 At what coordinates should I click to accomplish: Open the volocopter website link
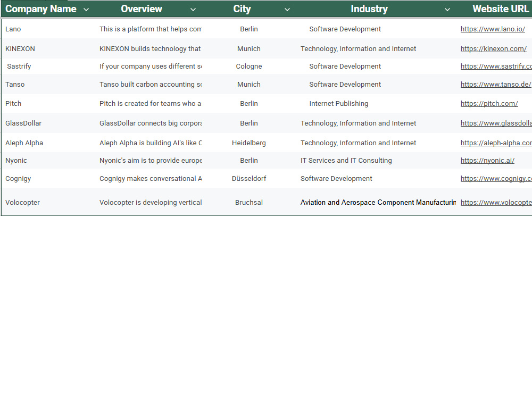496,203
